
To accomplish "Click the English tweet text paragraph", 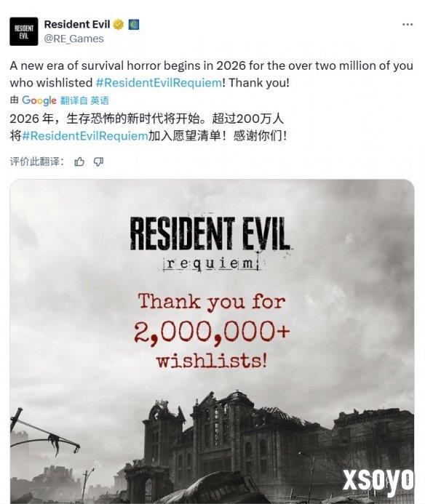I will click(x=211, y=74).
